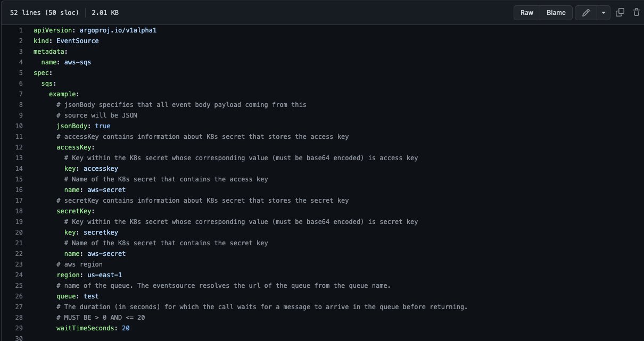The width and height of the screenshot is (644, 341).
Task: Click the jsonBody true value
Action: click(103, 126)
